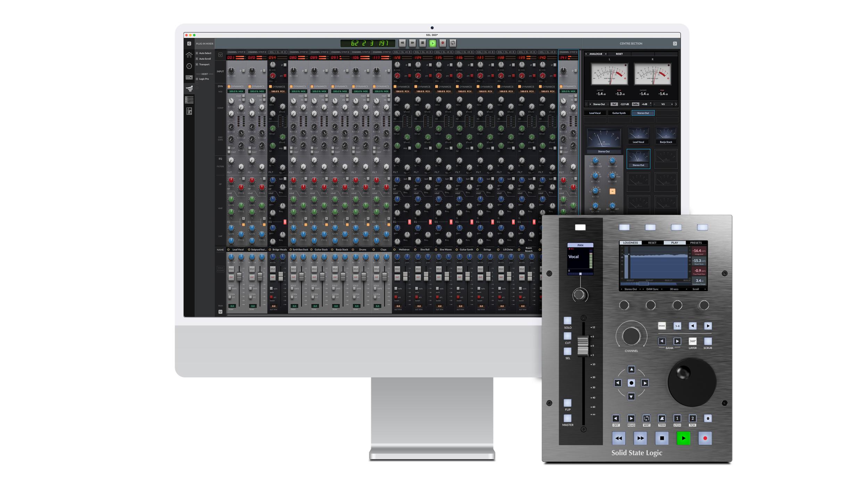Expand the channel strip header dropdown
This screenshot has height=488, width=868.
click(x=220, y=55)
